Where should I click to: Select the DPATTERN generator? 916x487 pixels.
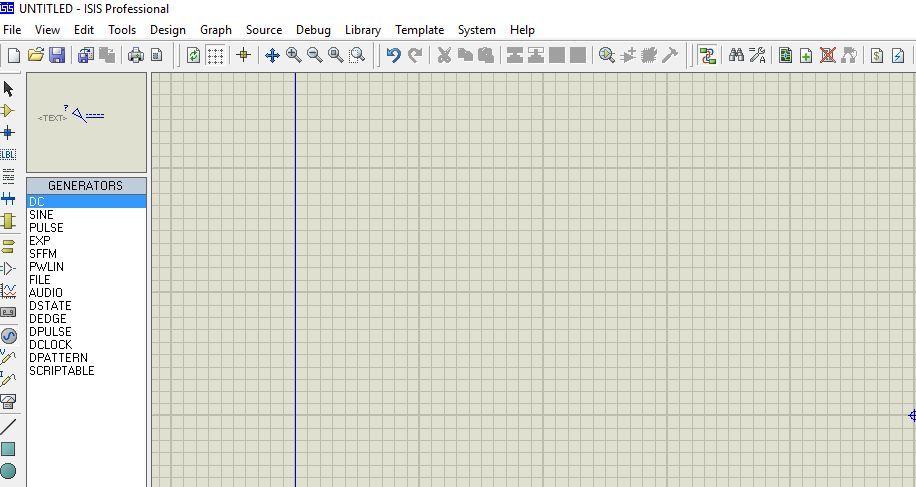coord(86,357)
